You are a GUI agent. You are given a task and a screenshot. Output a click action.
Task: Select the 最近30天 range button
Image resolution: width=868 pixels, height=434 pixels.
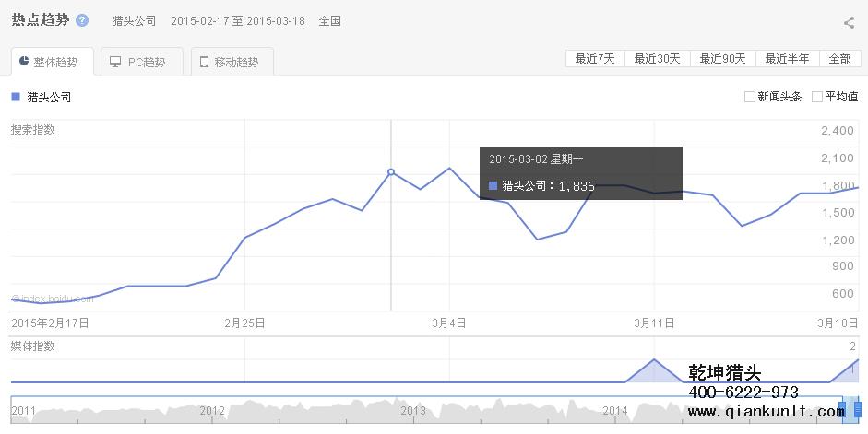point(657,58)
